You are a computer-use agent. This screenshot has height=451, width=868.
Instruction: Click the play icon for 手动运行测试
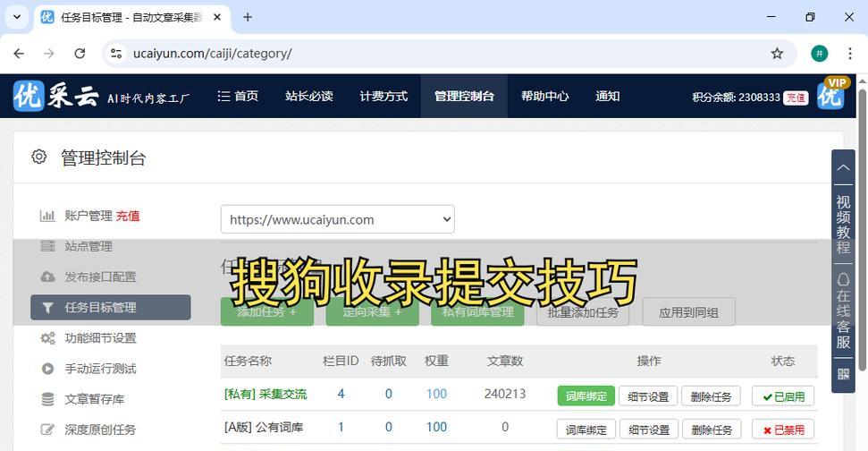pos(47,369)
